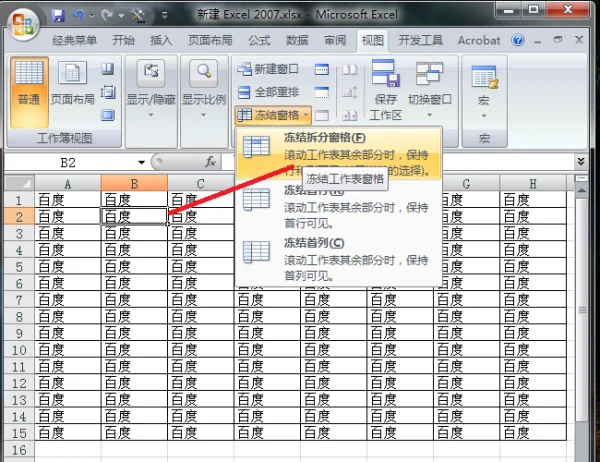Image resolution: width=600 pixels, height=462 pixels.
Task: Select column B header
Action: pos(134,184)
